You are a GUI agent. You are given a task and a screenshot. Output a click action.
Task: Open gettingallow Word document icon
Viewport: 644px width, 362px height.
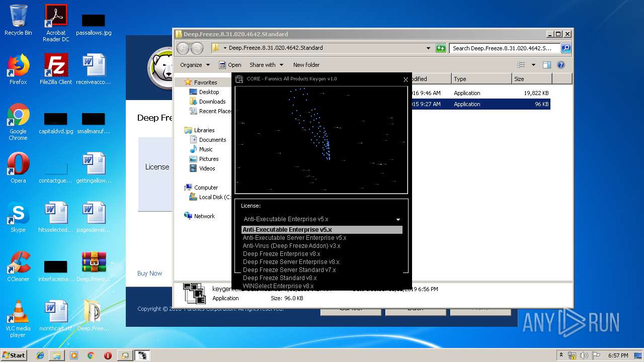(94, 168)
